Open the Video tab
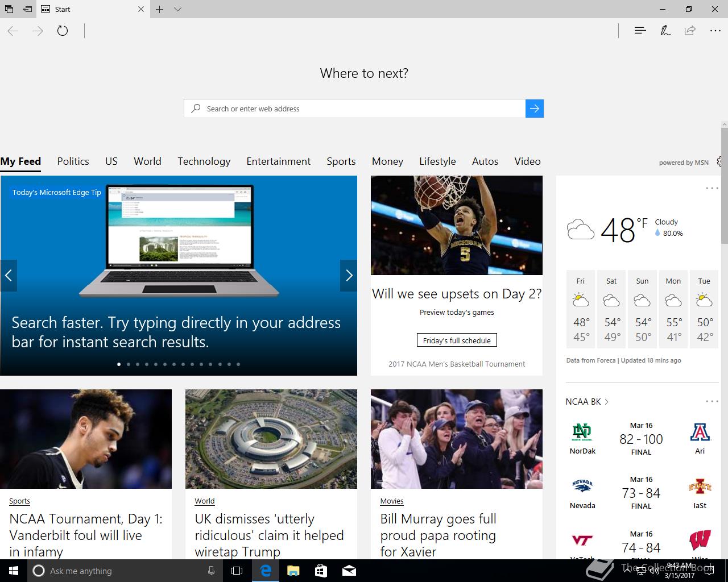Image resolution: width=728 pixels, height=582 pixels. coord(527,161)
